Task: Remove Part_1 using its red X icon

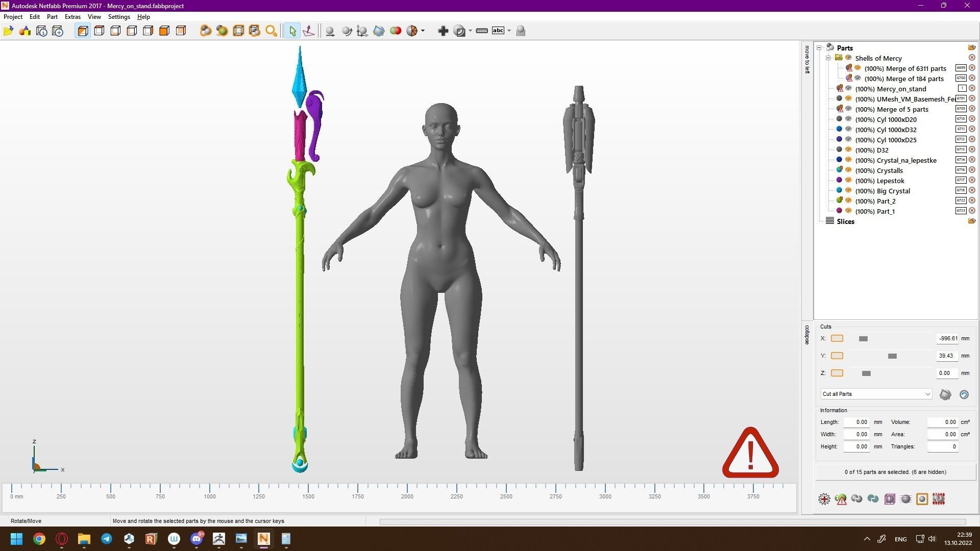Action: tap(972, 211)
